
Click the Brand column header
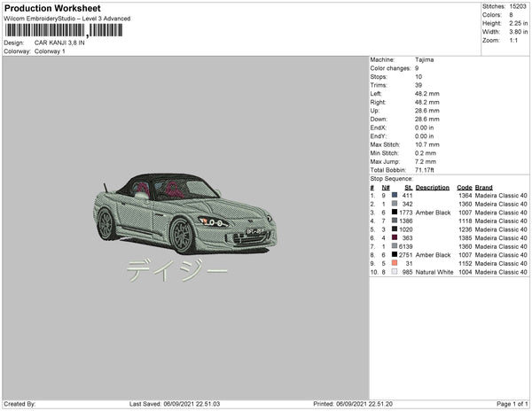tap(483, 187)
